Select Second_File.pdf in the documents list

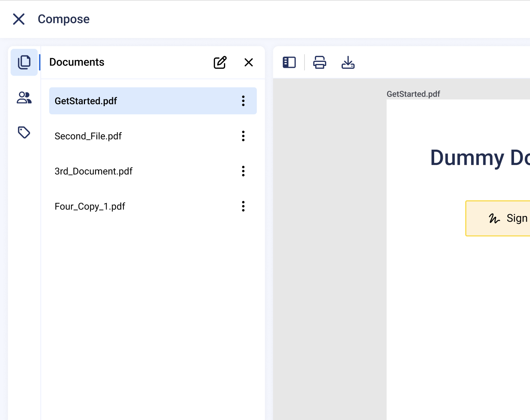(142, 136)
